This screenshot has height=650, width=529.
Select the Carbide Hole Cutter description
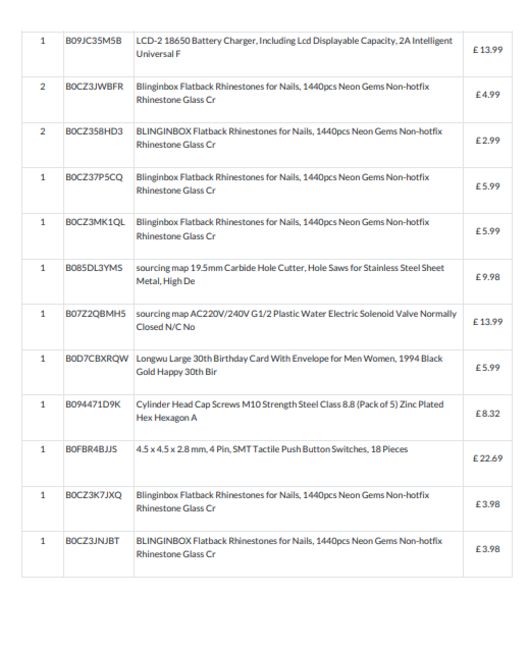click(290, 274)
